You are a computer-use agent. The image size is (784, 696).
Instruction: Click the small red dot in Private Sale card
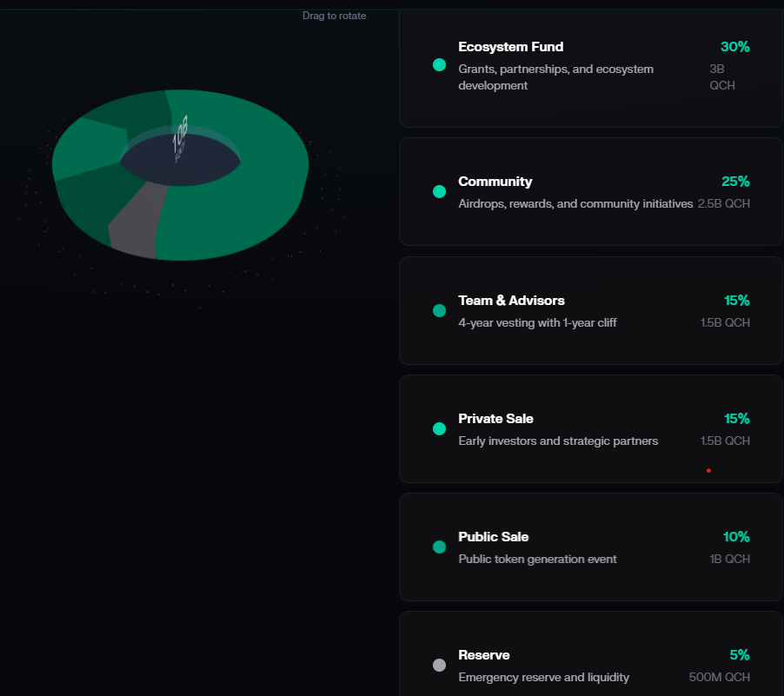708,470
